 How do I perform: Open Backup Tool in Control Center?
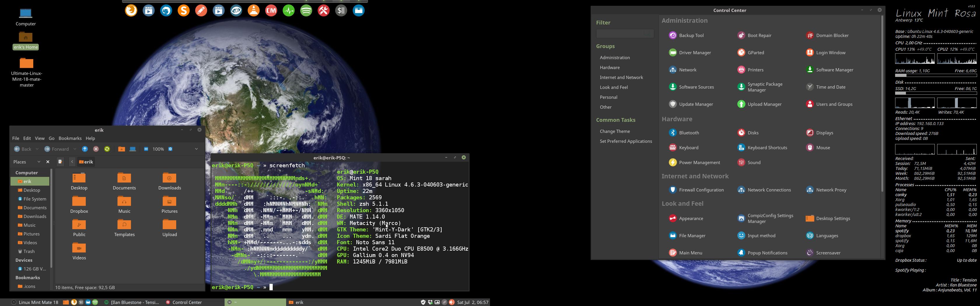[x=686, y=35]
